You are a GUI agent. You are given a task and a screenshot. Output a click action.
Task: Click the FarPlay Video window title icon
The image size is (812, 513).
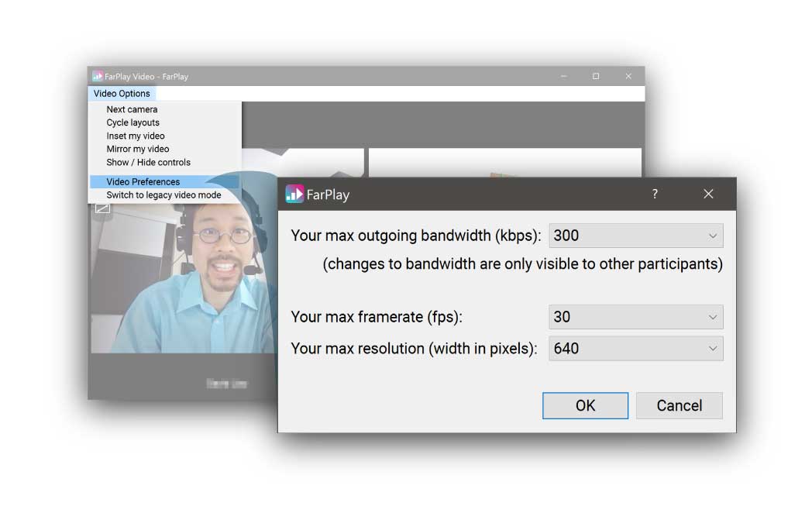click(x=98, y=76)
